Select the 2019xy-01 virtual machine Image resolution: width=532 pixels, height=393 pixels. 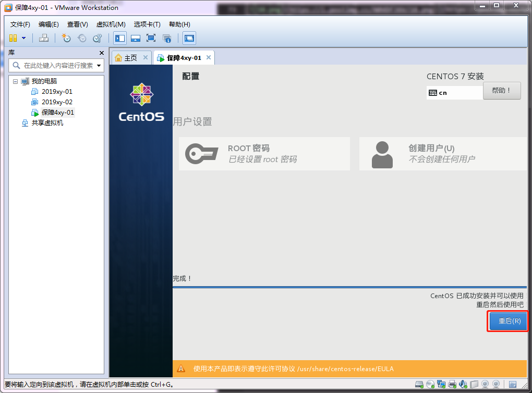click(x=57, y=92)
